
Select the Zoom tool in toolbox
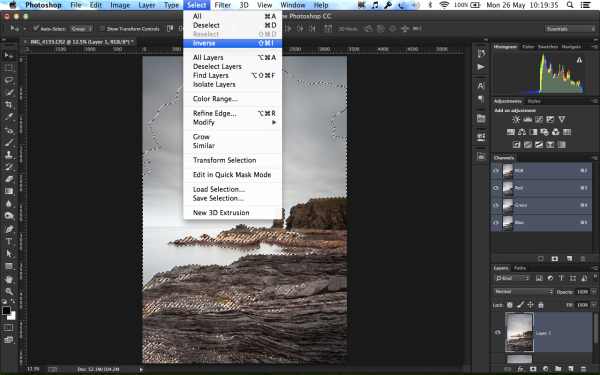coord(9,291)
